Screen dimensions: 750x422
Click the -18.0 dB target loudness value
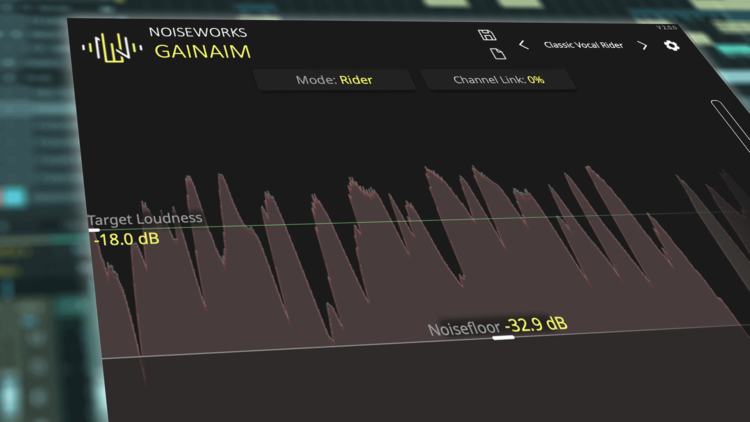[x=126, y=239]
